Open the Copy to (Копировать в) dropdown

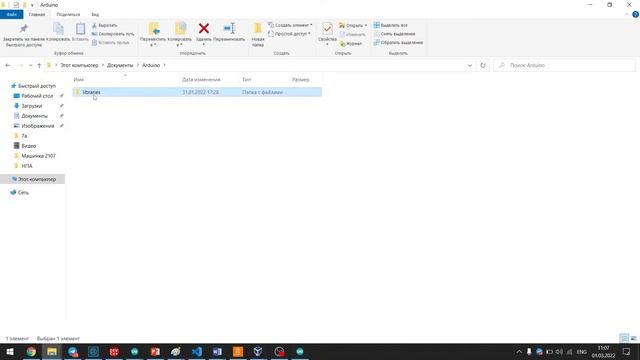[180, 35]
